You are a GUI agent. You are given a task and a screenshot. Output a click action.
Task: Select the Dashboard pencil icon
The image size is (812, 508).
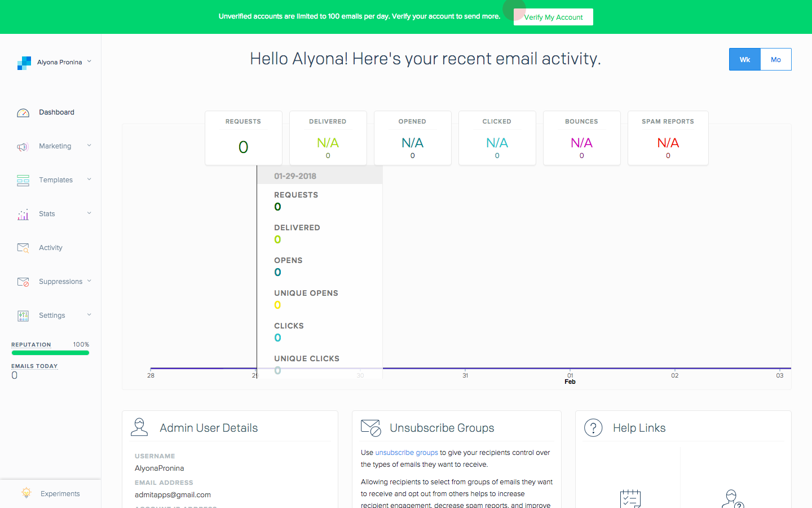pos(23,112)
